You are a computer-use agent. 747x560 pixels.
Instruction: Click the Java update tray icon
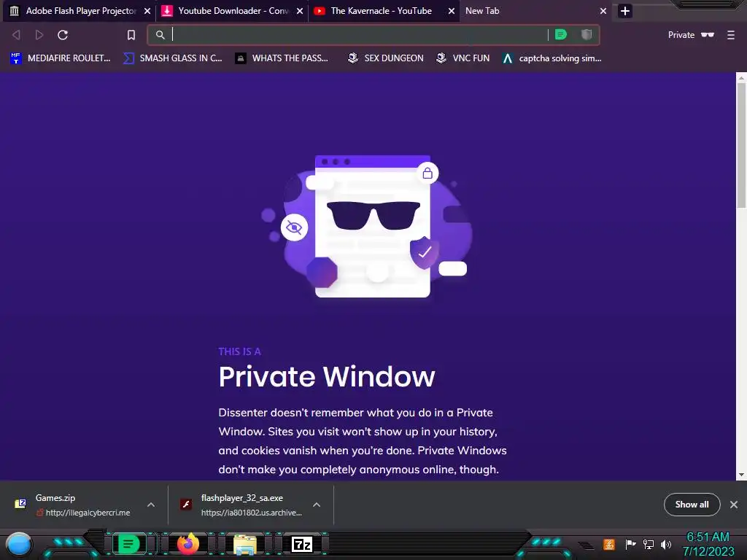(x=609, y=544)
